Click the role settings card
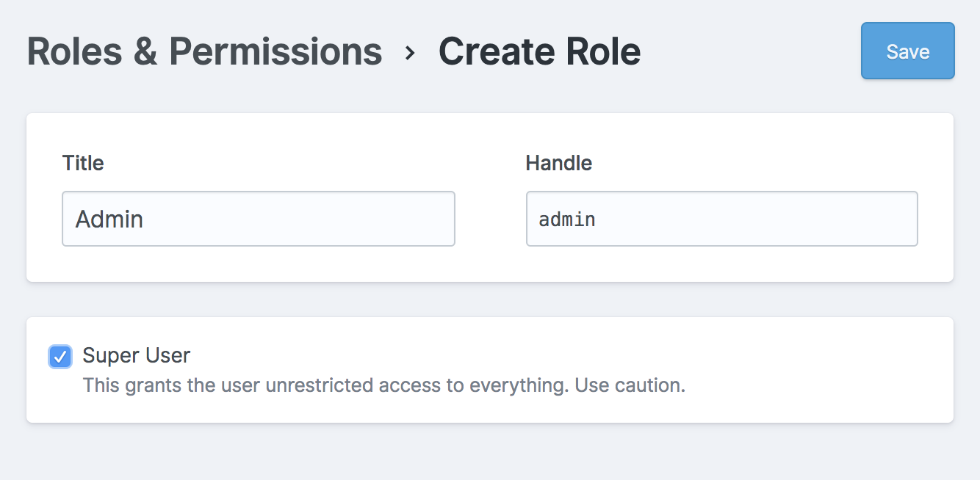Viewport: 980px width, 480px height. [x=490, y=264]
